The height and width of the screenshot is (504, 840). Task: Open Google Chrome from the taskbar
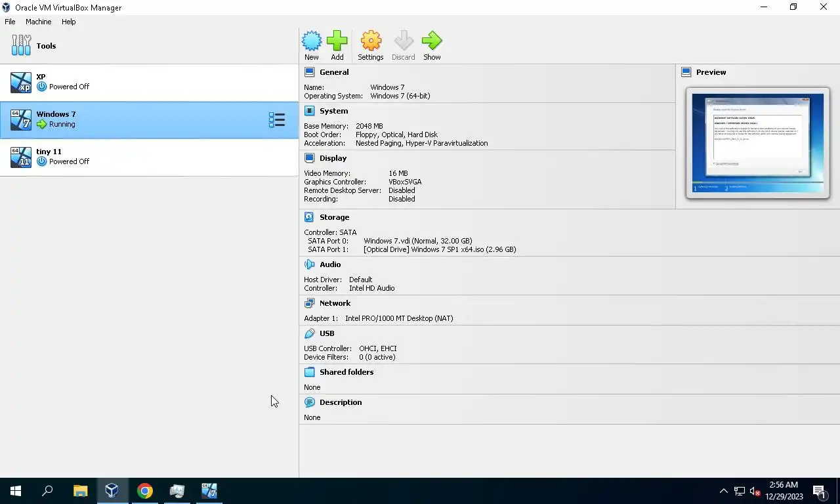(144, 491)
